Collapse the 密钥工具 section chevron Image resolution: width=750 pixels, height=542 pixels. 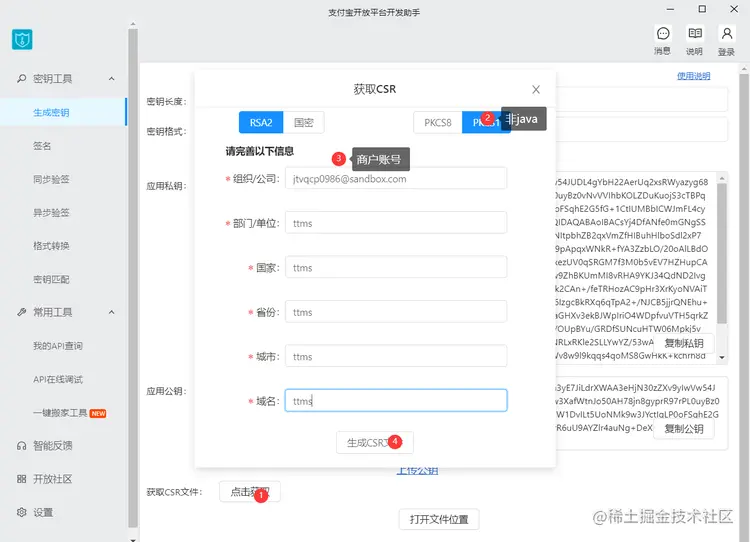point(111,78)
